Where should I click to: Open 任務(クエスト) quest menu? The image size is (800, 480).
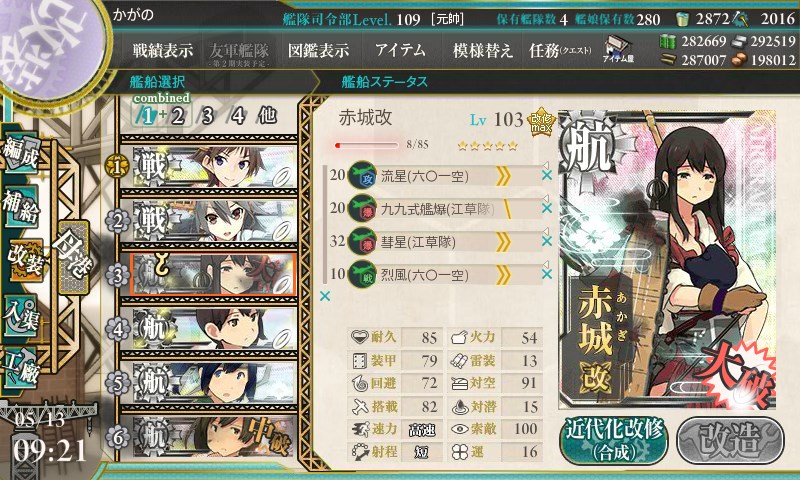pos(560,50)
